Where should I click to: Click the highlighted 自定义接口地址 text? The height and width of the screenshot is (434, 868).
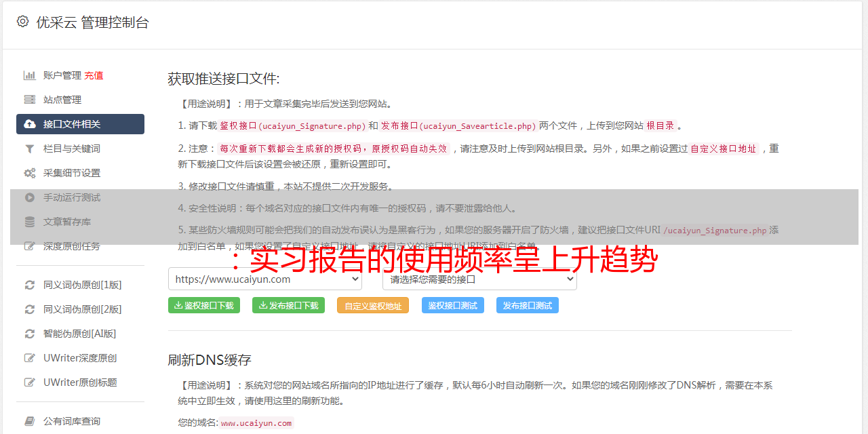point(723,149)
